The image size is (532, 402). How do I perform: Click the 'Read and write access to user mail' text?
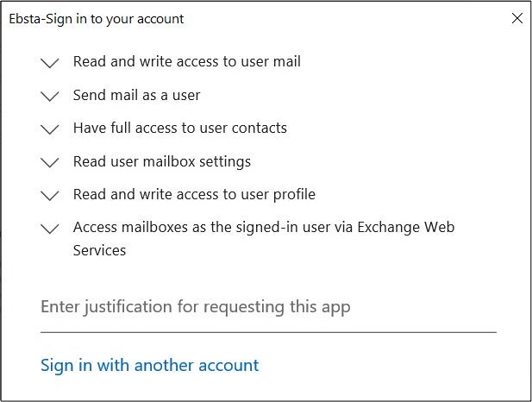click(x=186, y=61)
